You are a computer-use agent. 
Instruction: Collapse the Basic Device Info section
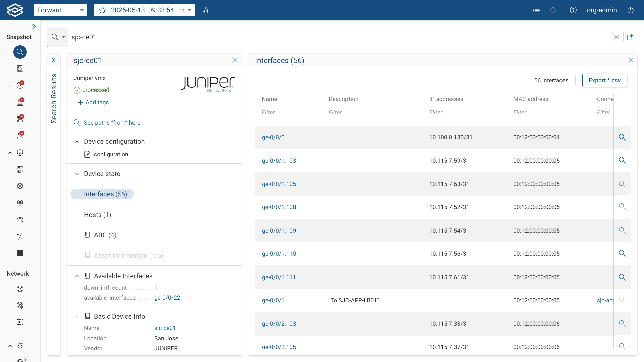pyautogui.click(x=77, y=316)
